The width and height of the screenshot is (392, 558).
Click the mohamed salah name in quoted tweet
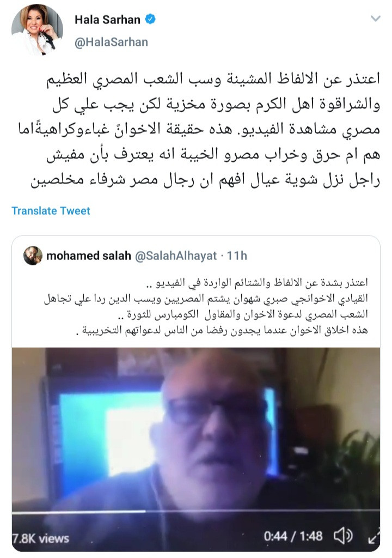tap(89, 256)
